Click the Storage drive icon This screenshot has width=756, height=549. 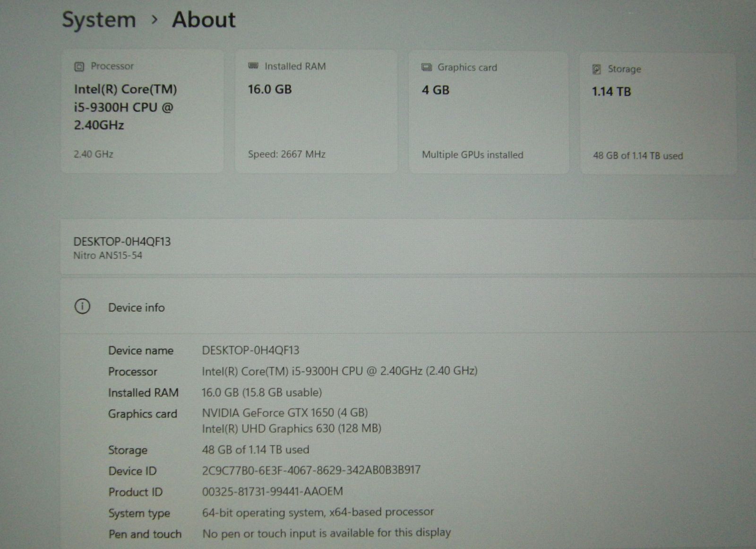click(x=597, y=70)
